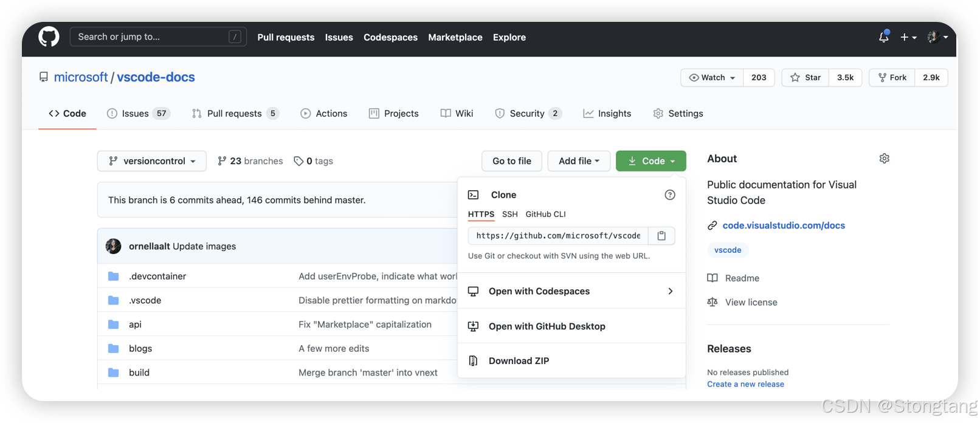Switch to the Settings tab
Screen dimensions: 980x423
pyautogui.click(x=678, y=113)
